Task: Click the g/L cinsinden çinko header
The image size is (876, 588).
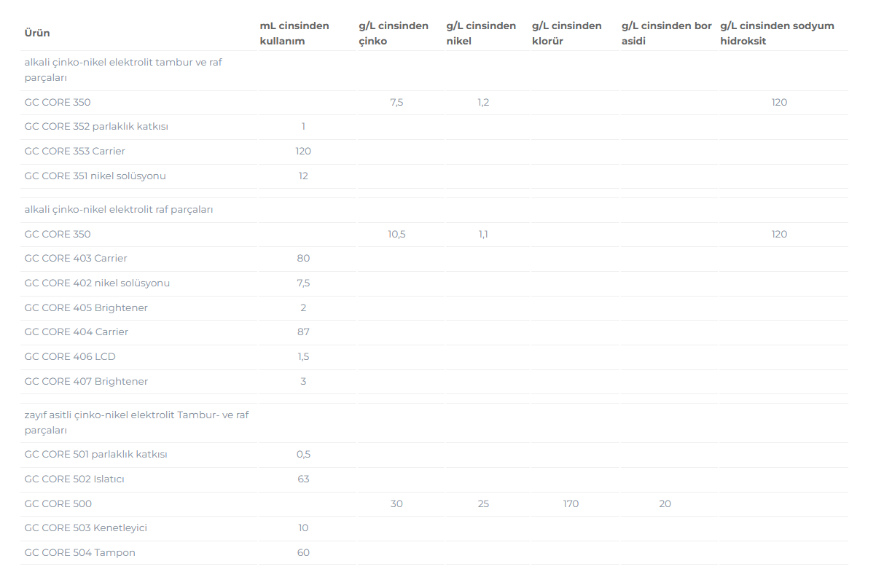Action: pos(394,33)
